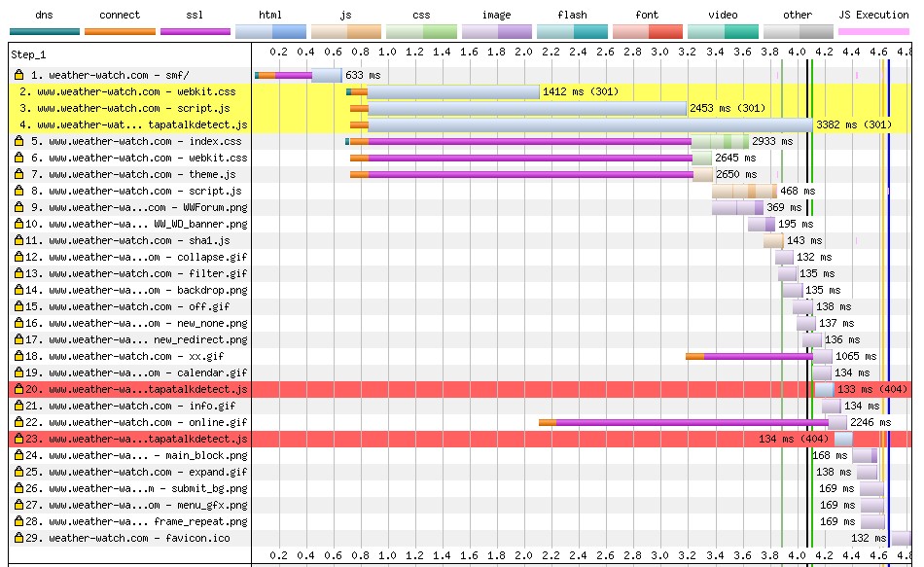Click the connect legend orange bar
Image resolution: width=924 pixels, height=567 pixels.
[120, 32]
